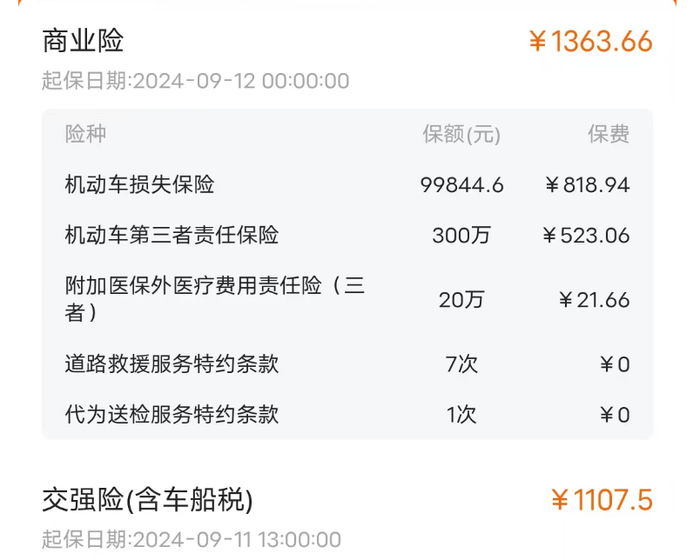Click the 商业险 start date 2024-09-12
The height and width of the screenshot is (560, 700).
coord(196,82)
